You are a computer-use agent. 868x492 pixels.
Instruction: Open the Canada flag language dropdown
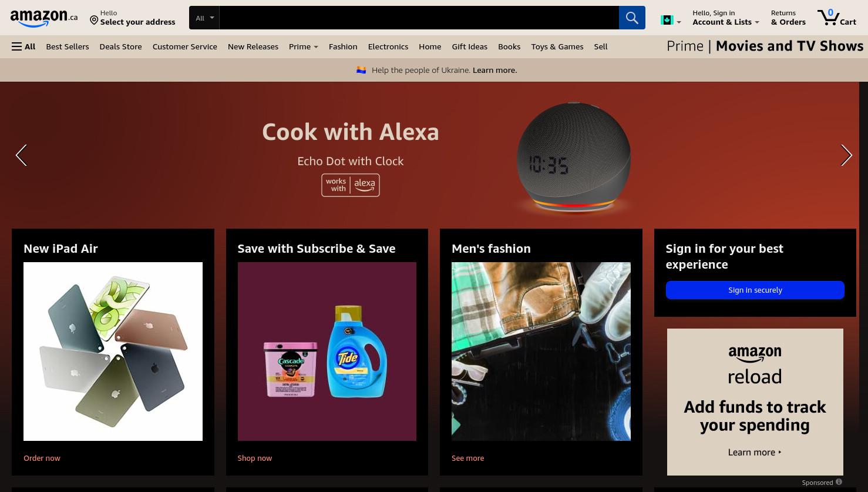(x=671, y=21)
